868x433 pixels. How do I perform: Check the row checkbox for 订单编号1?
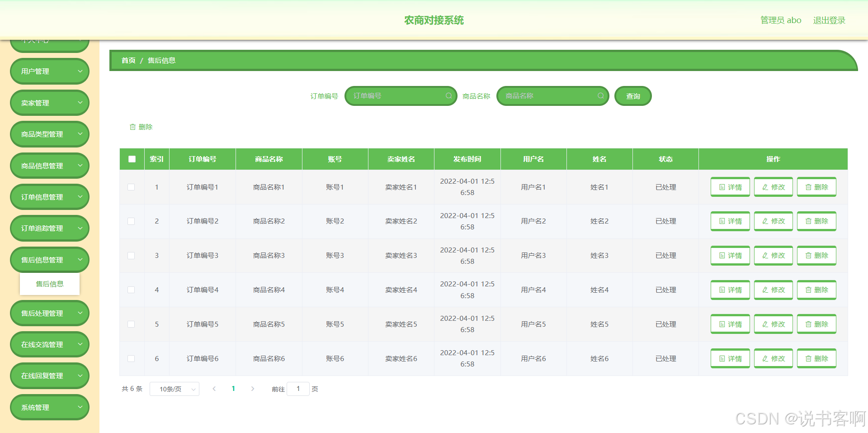(x=131, y=187)
